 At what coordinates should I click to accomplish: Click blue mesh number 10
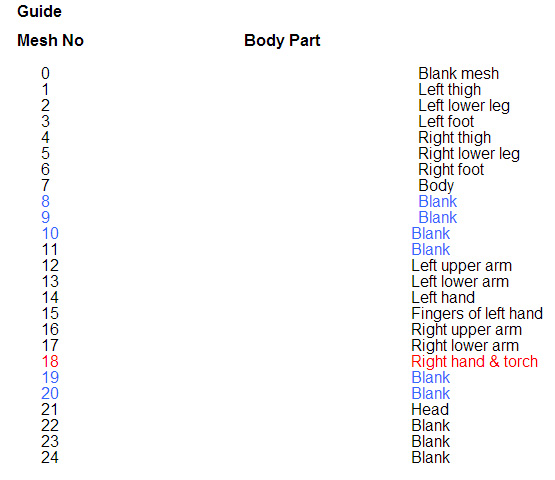tap(50, 233)
